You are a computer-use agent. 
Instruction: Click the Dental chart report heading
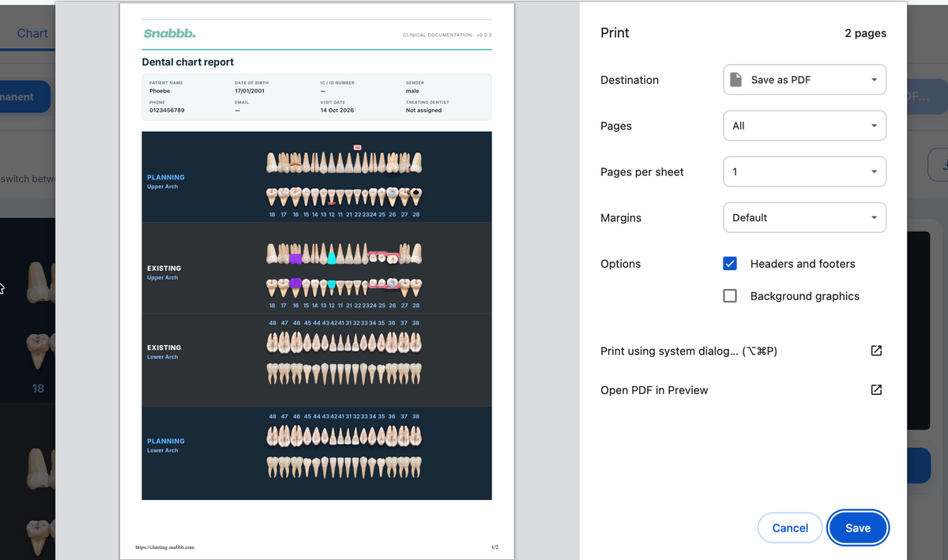(188, 62)
